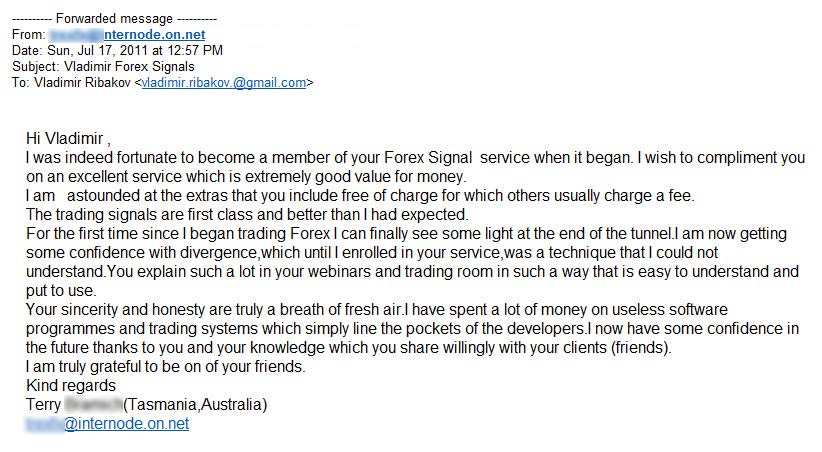Click the recipient name "Vladimir Ribakov" in To line
Viewport: 822px width, 452px height.
[x=79, y=83]
